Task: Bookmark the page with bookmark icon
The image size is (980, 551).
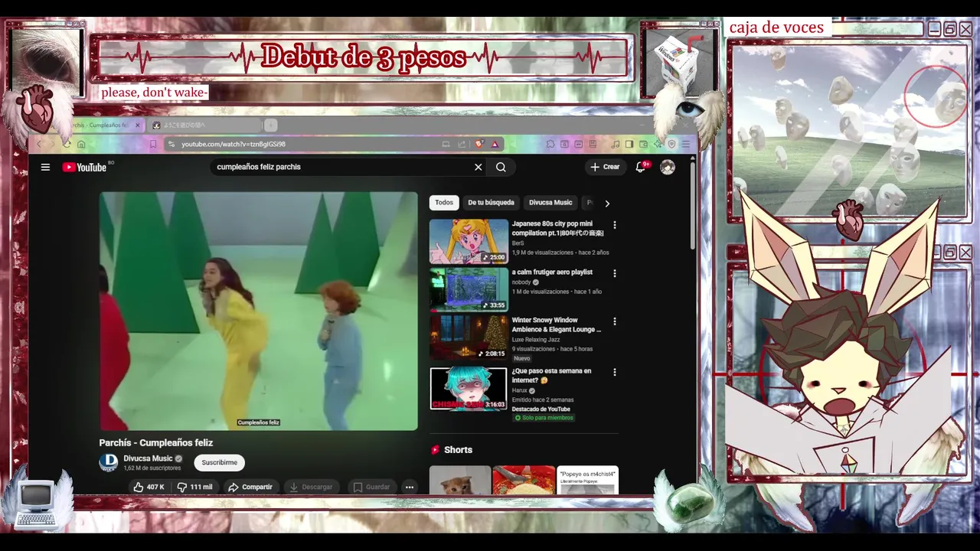Action: click(x=153, y=144)
